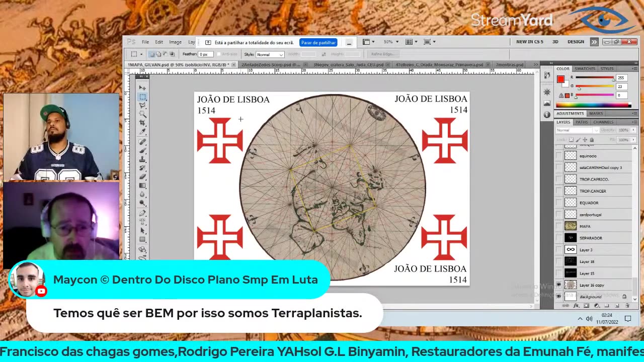This screenshot has width=644, height=362.
Task: Click the Feather input field
Action: click(205, 54)
